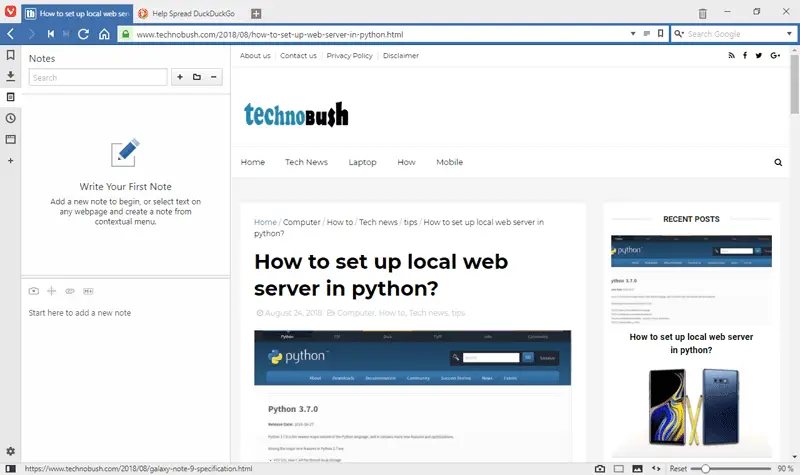The image size is (800, 475).
Task: Open the site Facebook icon
Action: point(745,56)
